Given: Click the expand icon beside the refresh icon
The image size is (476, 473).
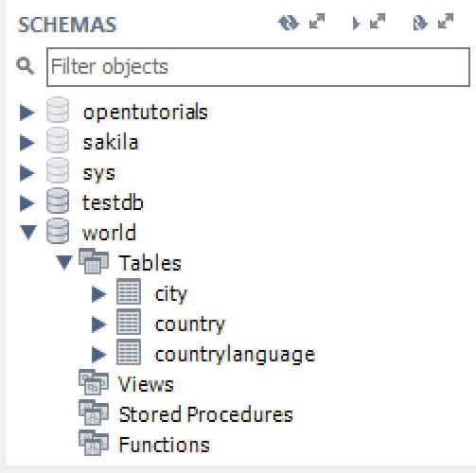Looking at the screenshot, I should 317,21.
